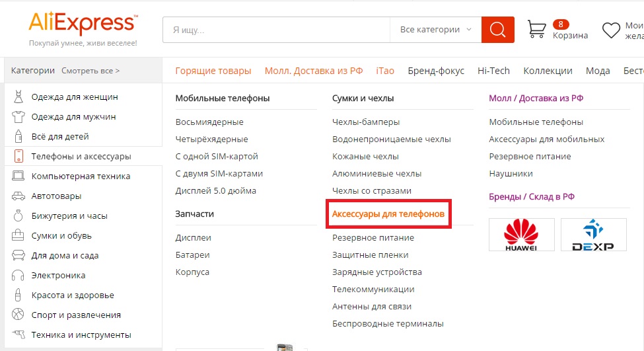
Task: Click the laptop icon for computer equipment
Action: click(x=18, y=176)
